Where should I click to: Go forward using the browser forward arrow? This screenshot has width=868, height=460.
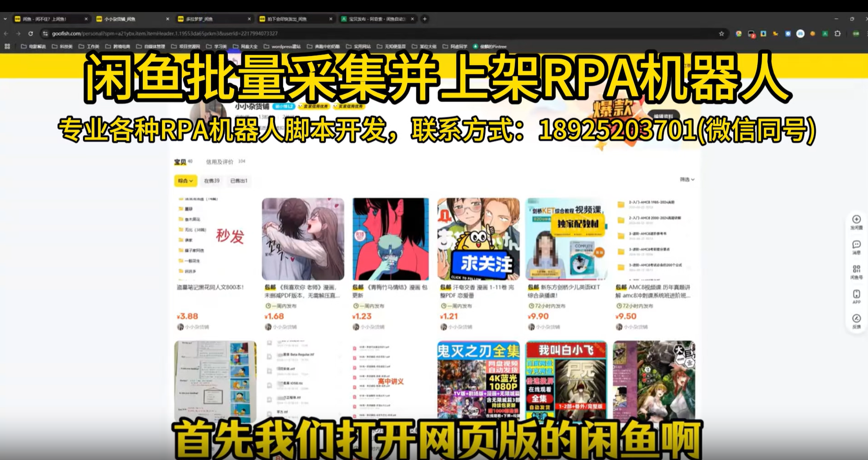tap(18, 33)
